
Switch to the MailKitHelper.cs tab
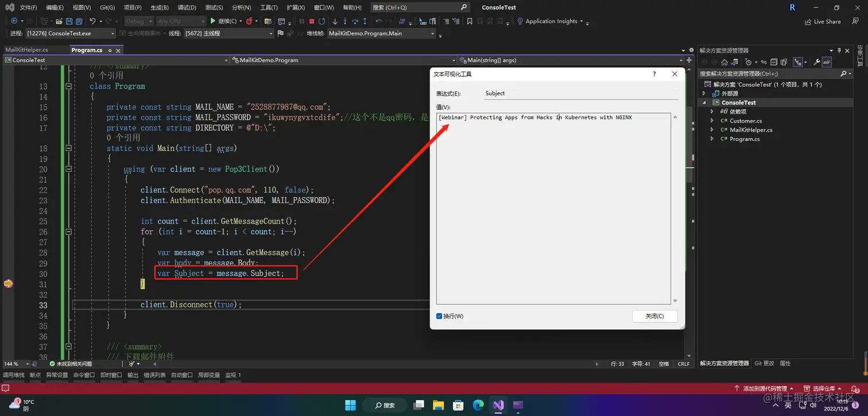click(x=26, y=50)
